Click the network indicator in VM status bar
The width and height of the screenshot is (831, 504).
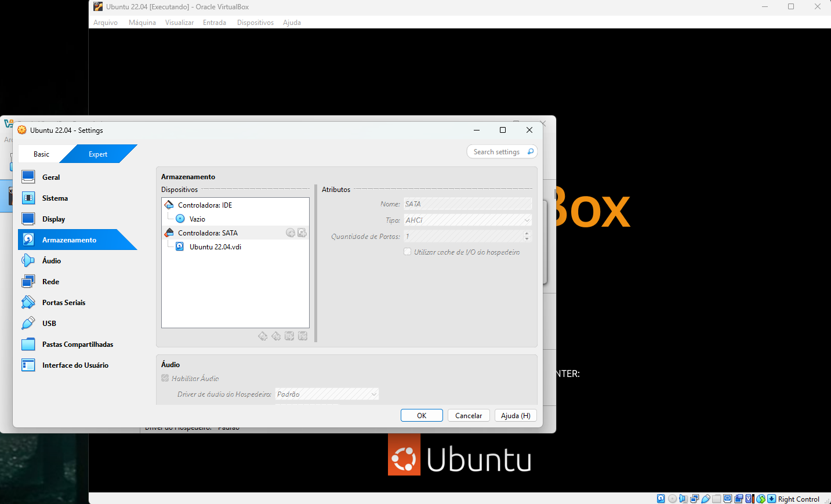click(x=694, y=499)
